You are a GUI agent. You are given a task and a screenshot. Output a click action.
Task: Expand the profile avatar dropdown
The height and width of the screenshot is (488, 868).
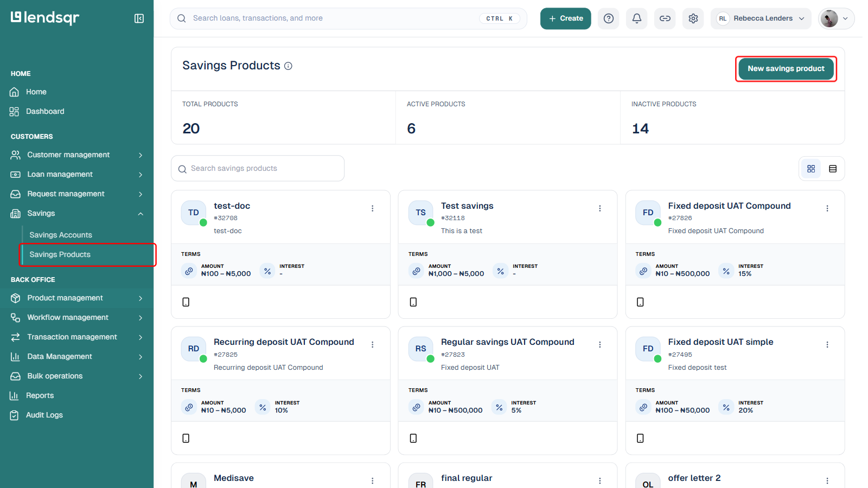click(836, 18)
